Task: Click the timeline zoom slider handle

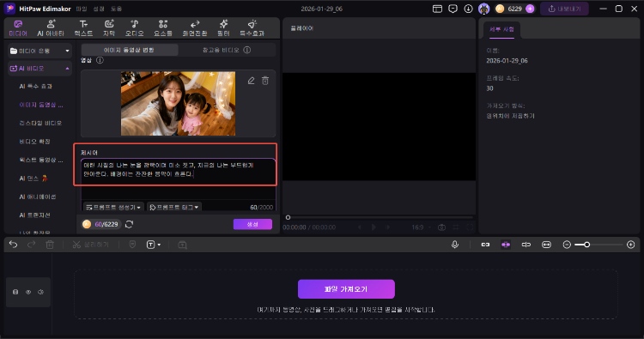Action: tap(587, 245)
